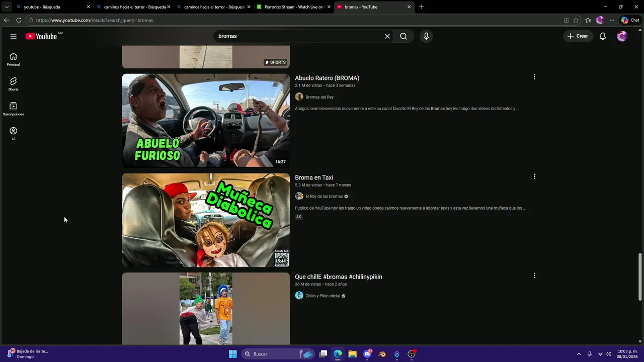Go to Principal in the sidebar
Viewport: 644px width, 362px height.
tap(14, 59)
